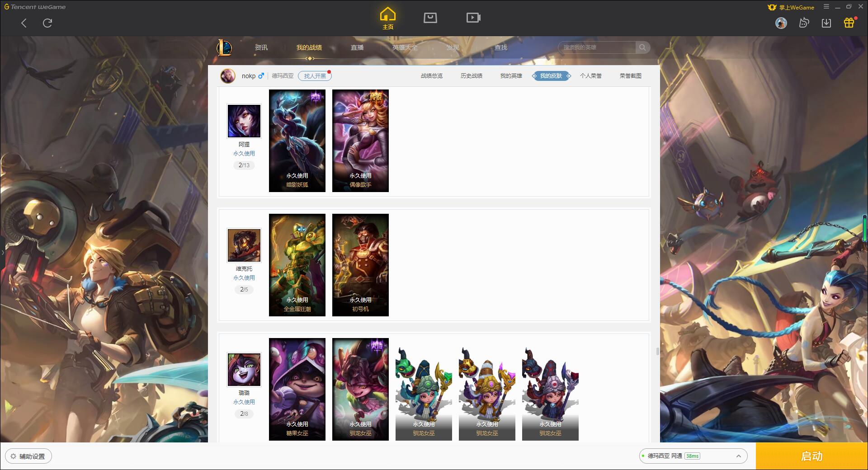Refresh the page with reload icon

click(x=47, y=23)
